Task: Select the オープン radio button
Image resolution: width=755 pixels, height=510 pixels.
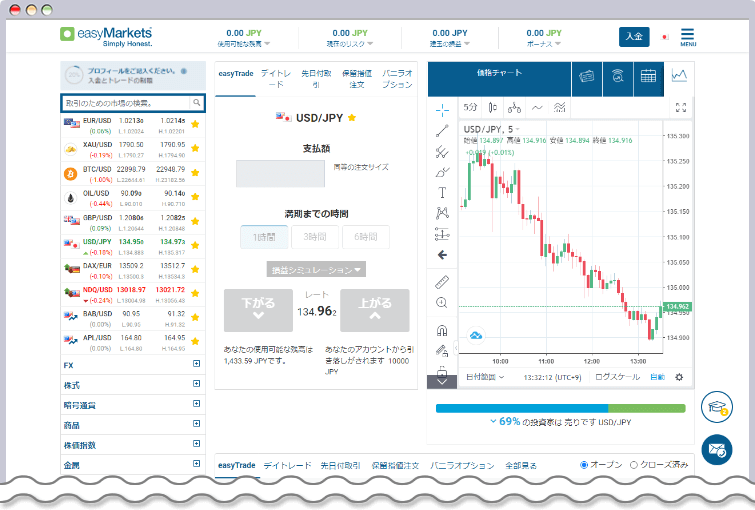Action: (584, 465)
